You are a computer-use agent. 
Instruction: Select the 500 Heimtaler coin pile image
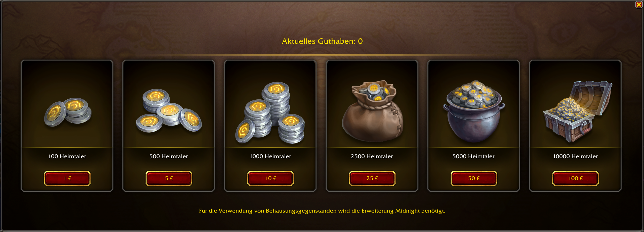pos(169,110)
